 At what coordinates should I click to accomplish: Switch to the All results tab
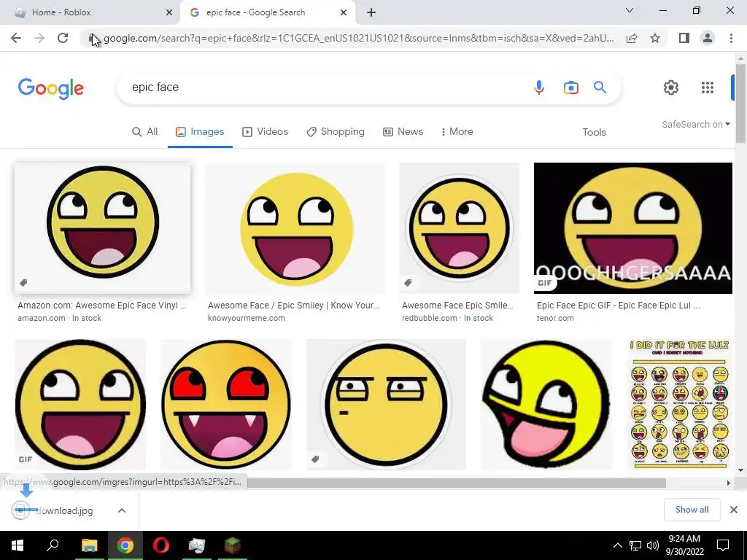(145, 132)
